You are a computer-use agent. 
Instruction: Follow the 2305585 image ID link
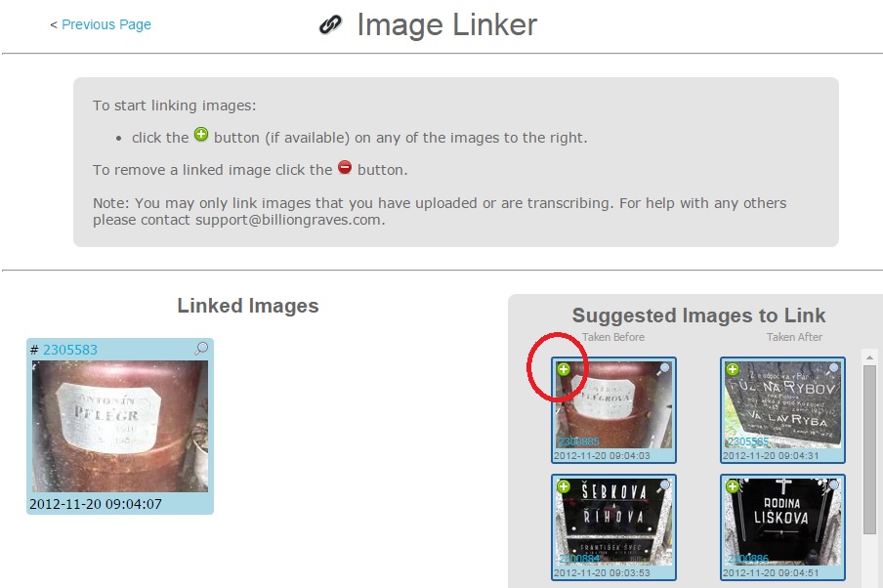[748, 441]
